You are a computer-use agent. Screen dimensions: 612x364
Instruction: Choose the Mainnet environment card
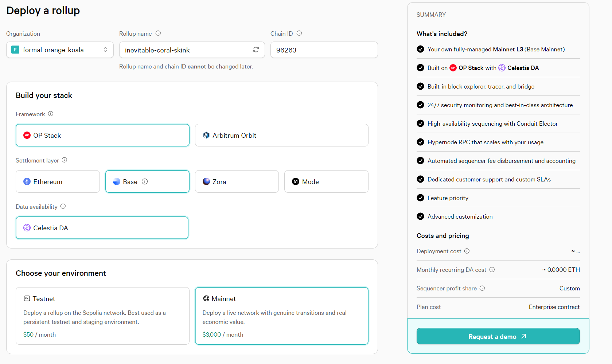pyautogui.click(x=281, y=316)
